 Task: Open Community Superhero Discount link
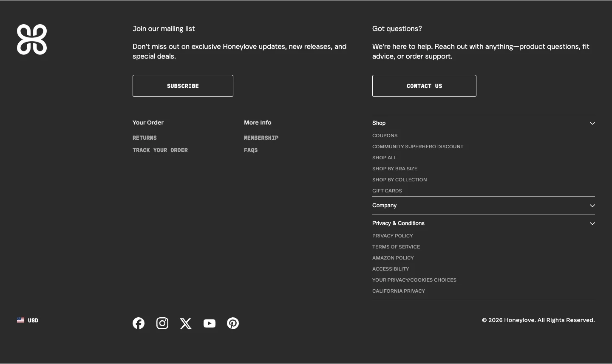(418, 147)
